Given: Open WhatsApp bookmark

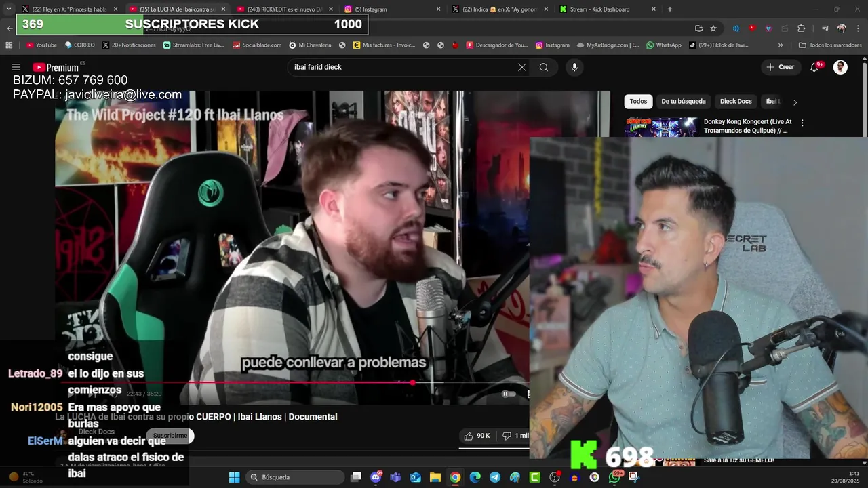Looking at the screenshot, I should point(663,45).
